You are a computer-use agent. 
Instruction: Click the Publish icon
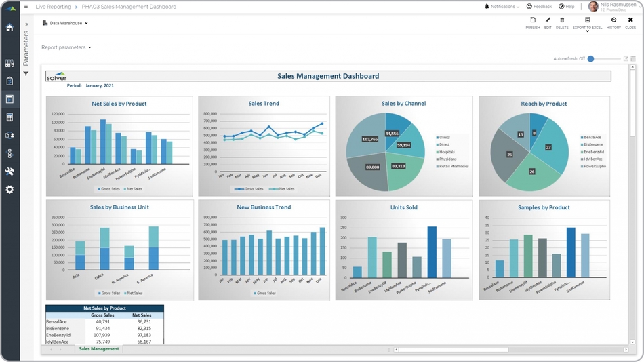pyautogui.click(x=533, y=23)
